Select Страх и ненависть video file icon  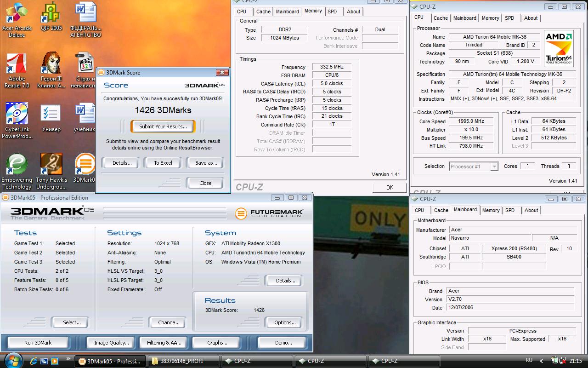[85, 70]
